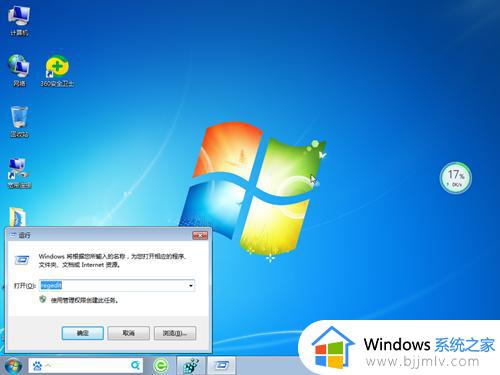Viewport: 500px width, 375px height.
Task: Open the Computer desktop icon
Action: 19,20
